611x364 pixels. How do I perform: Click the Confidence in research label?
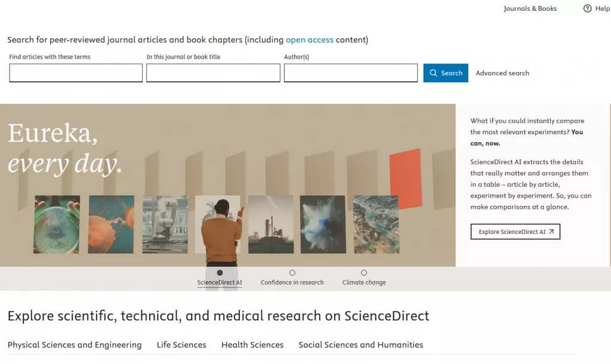pyautogui.click(x=292, y=283)
